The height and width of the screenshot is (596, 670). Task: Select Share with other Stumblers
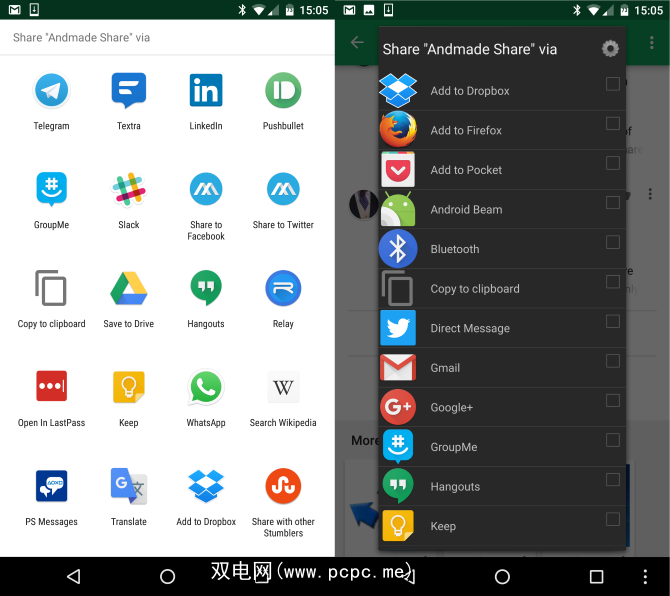283,486
